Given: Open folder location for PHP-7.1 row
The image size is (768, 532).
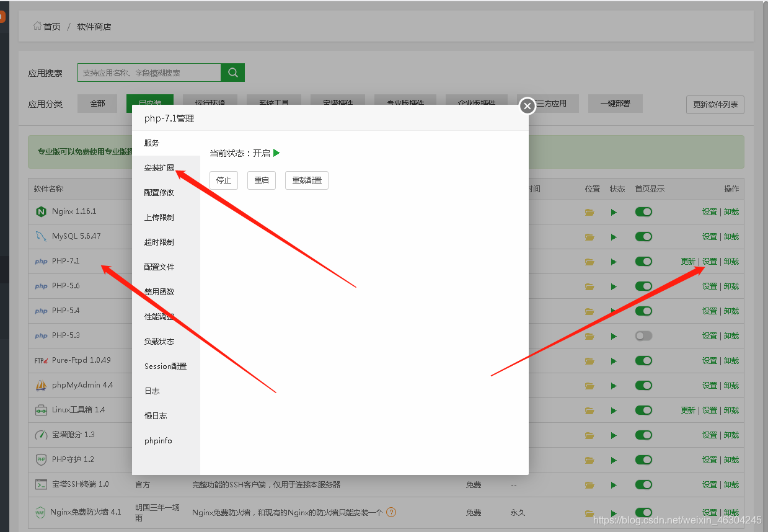Looking at the screenshot, I should [x=589, y=262].
